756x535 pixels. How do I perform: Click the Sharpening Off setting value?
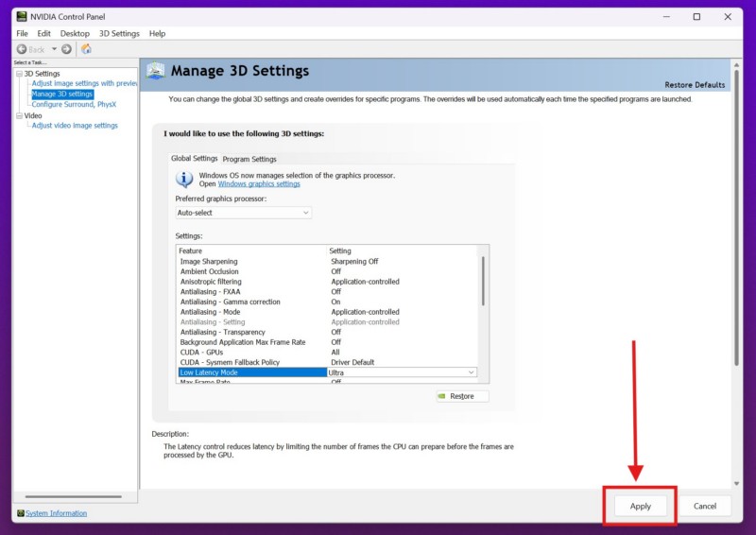(354, 262)
